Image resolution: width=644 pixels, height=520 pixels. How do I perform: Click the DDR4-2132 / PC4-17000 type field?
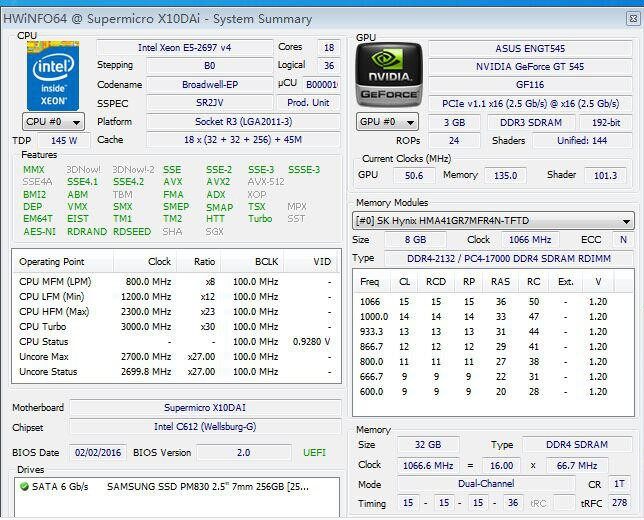(x=509, y=258)
